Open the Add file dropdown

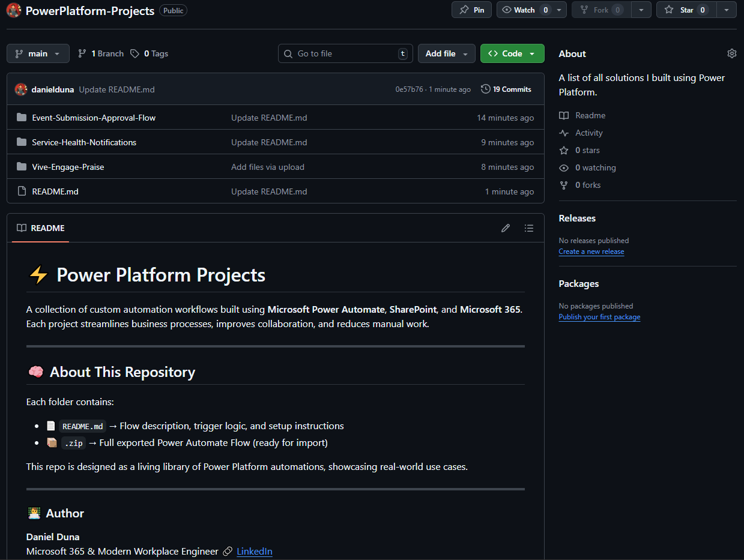[446, 53]
